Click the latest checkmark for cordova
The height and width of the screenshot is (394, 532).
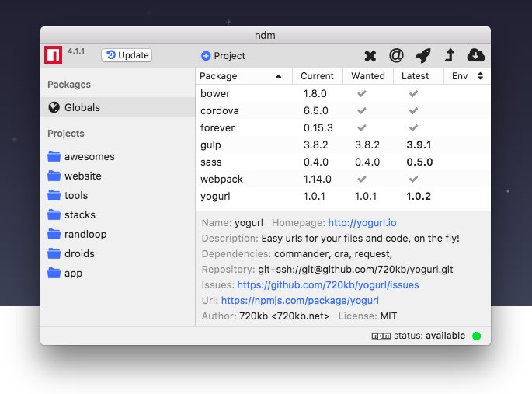[x=413, y=110]
